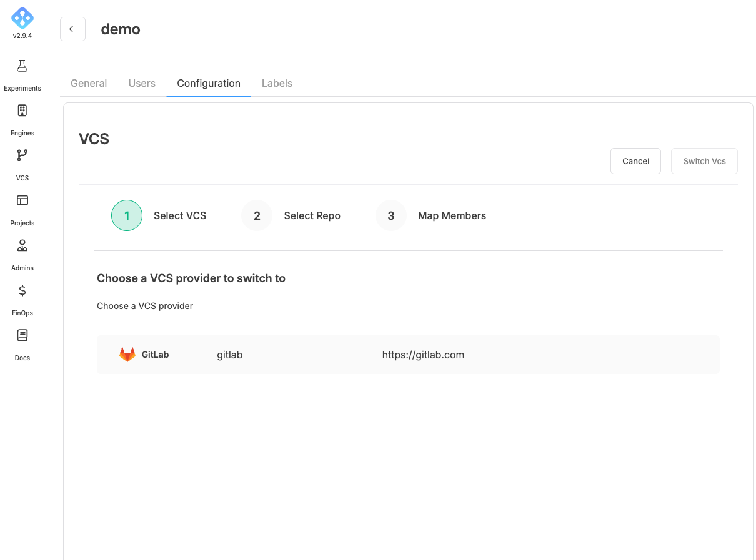This screenshot has width=756, height=560.
Task: Open FinOps via the dollar icon
Action: [x=22, y=290]
